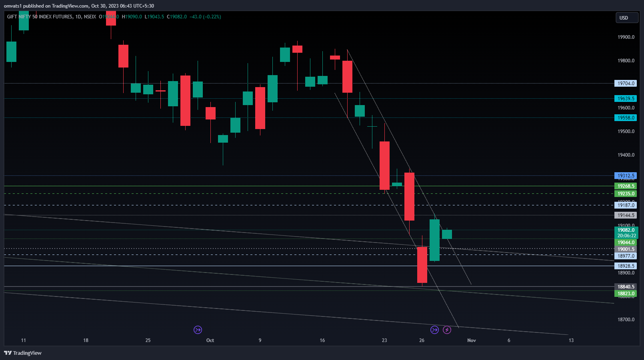The image size is (644, 360).
Task: Click the 19144.5 price label
Action: 626,215
